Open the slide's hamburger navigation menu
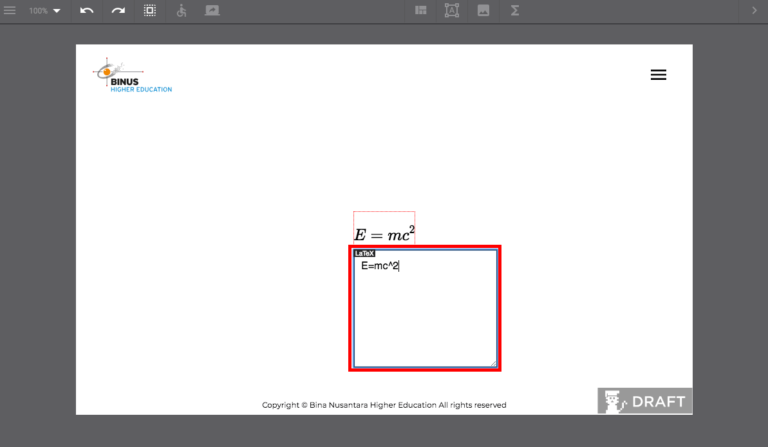This screenshot has height=447, width=768. pyautogui.click(x=658, y=75)
